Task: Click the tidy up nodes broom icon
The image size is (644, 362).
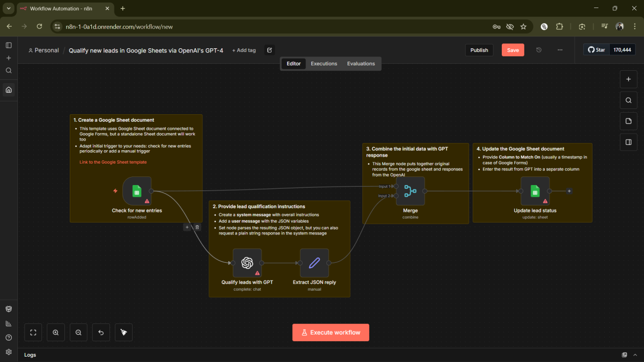Action: coord(123,333)
